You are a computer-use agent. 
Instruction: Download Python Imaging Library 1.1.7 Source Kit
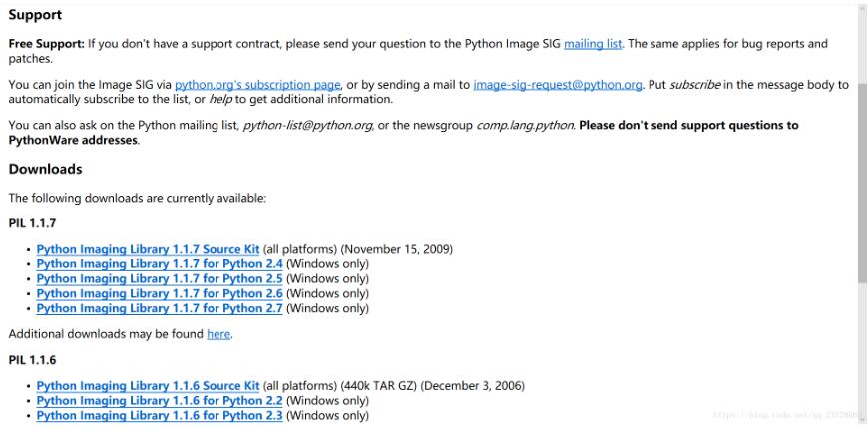click(x=148, y=249)
